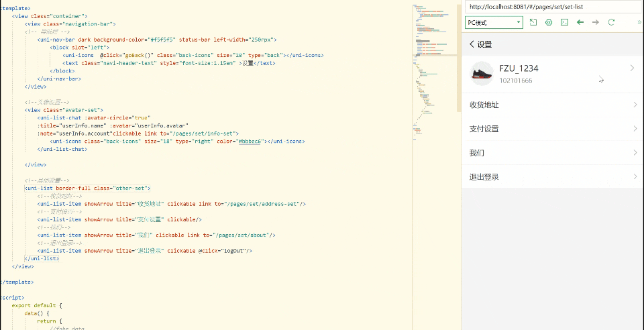Click right arrow on 收货地址 row
Viewport: 644px width, 330px height.
[x=635, y=105]
